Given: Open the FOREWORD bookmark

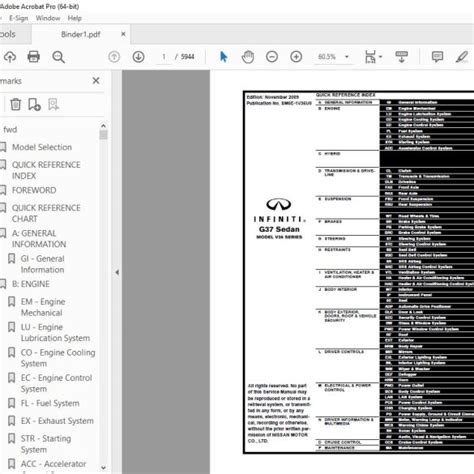Looking at the screenshot, I should coord(34,190).
